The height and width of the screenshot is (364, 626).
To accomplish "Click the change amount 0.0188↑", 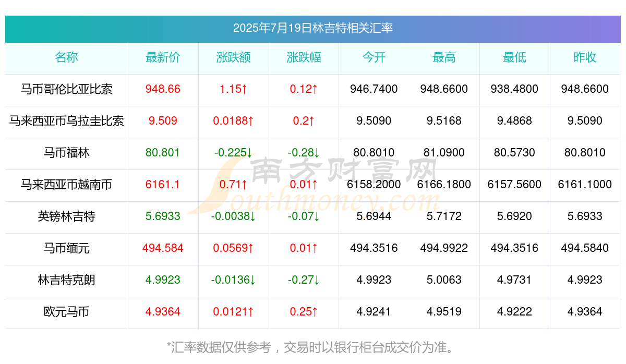I will 233,121.
